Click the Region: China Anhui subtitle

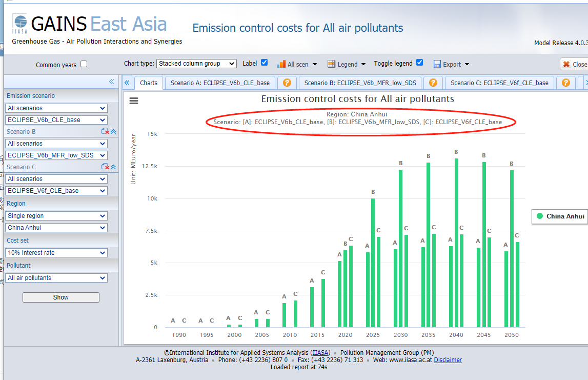(357, 114)
